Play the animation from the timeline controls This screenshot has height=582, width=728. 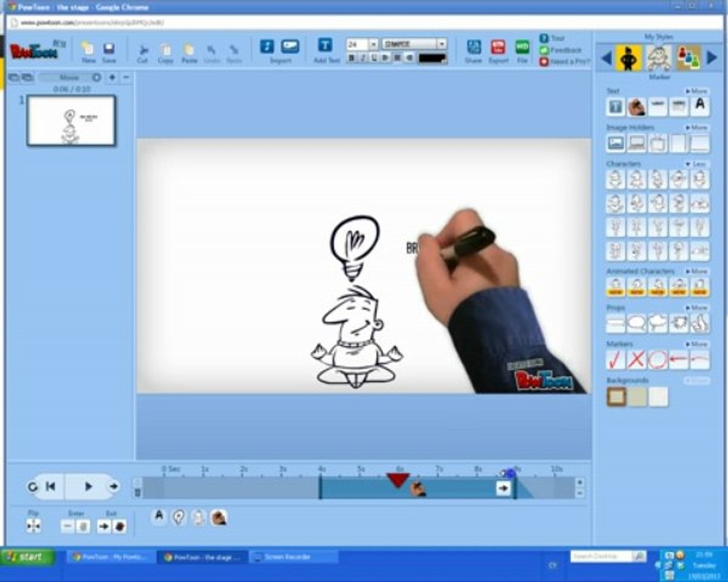point(88,487)
